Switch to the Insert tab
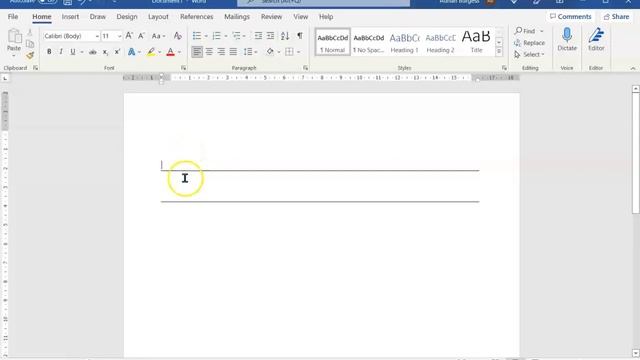Image resolution: width=640 pixels, height=360 pixels. pos(70,17)
